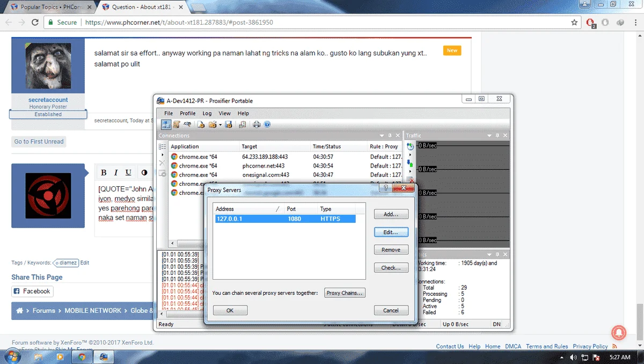Open the Name Resolution (.com) toolbar icon
Viewport: 644px width, 364px height.
click(x=187, y=124)
